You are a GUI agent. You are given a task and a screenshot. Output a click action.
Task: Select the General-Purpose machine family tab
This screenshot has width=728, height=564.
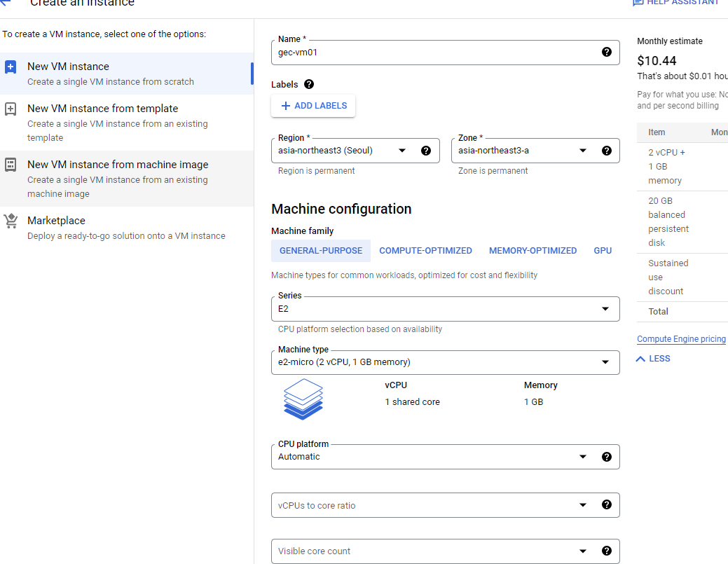(x=321, y=251)
